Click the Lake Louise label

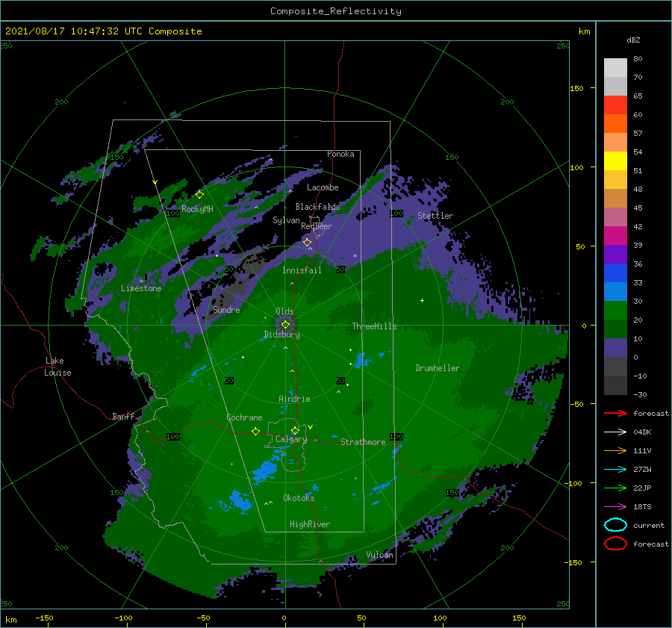[x=57, y=367]
